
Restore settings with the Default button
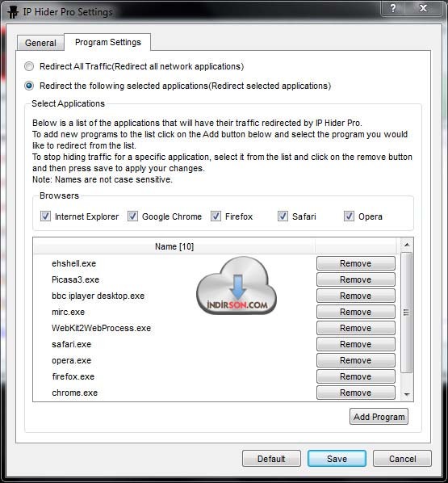point(271,459)
